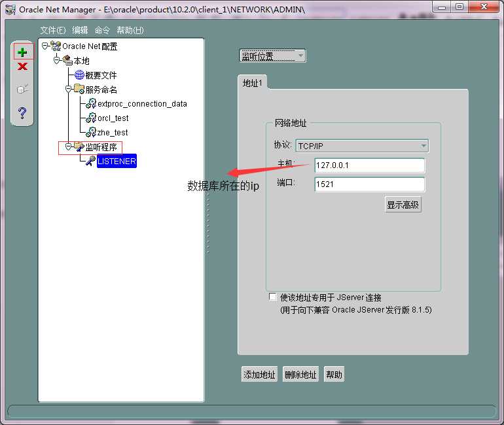Click the test service connection icon

pyautogui.click(x=22, y=88)
